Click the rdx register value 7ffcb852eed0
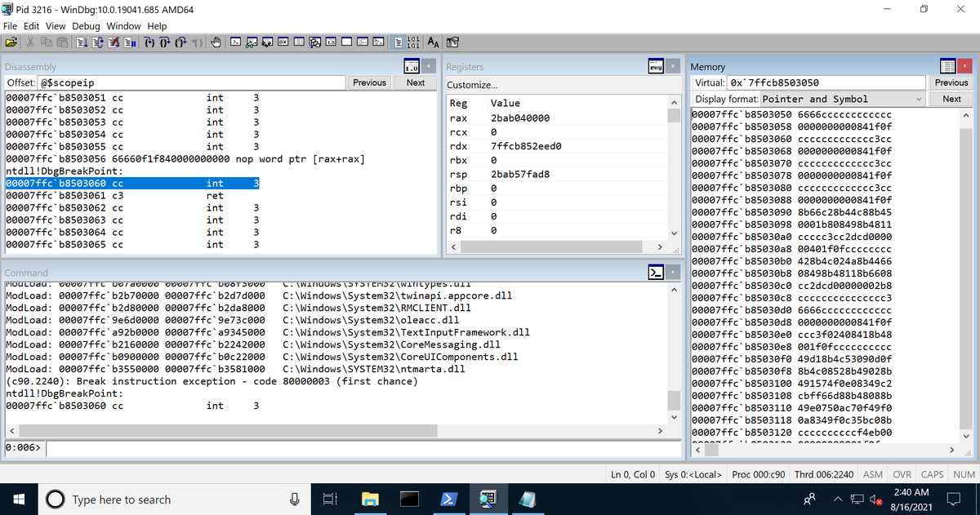Image resolution: width=980 pixels, height=515 pixels. [526, 146]
